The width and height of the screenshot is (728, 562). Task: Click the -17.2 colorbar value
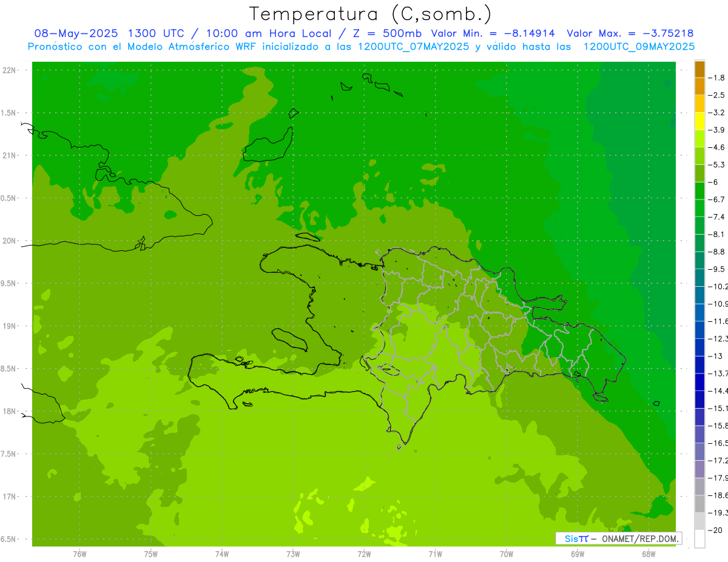pyautogui.click(x=718, y=461)
